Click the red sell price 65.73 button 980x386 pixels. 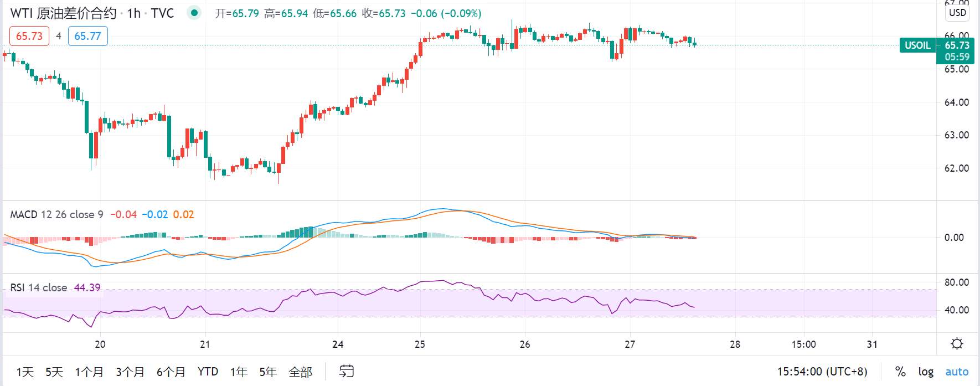[x=29, y=36]
